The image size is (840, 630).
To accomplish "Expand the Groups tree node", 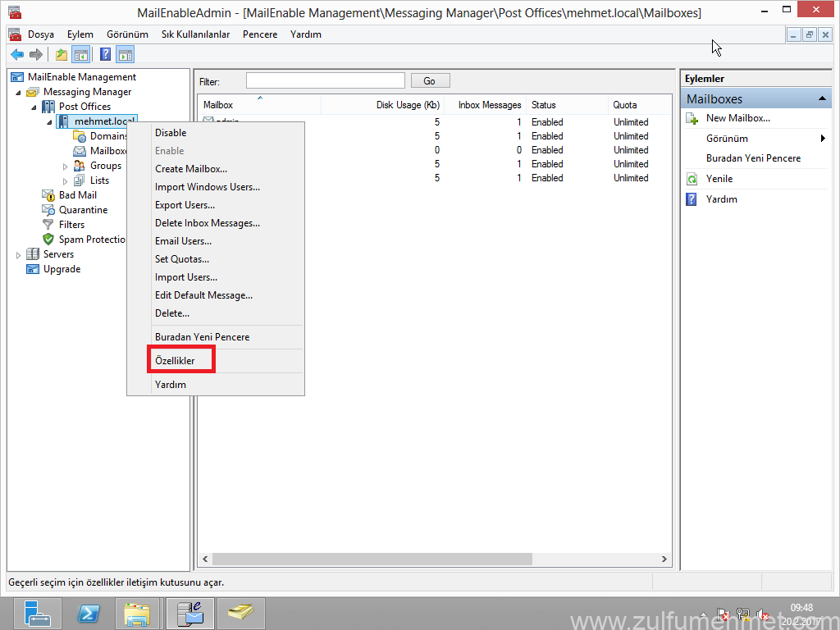I will click(66, 167).
